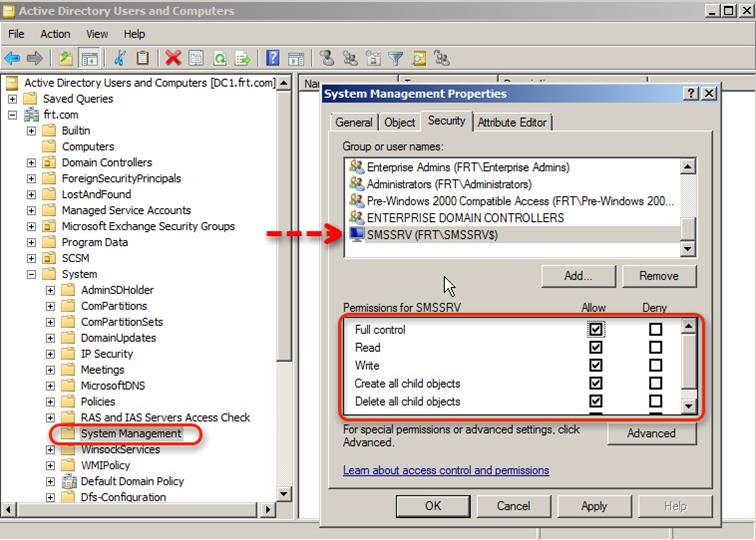The image size is (756, 540).
Task: Toggle Allow checkbox for Write
Action: (596, 365)
